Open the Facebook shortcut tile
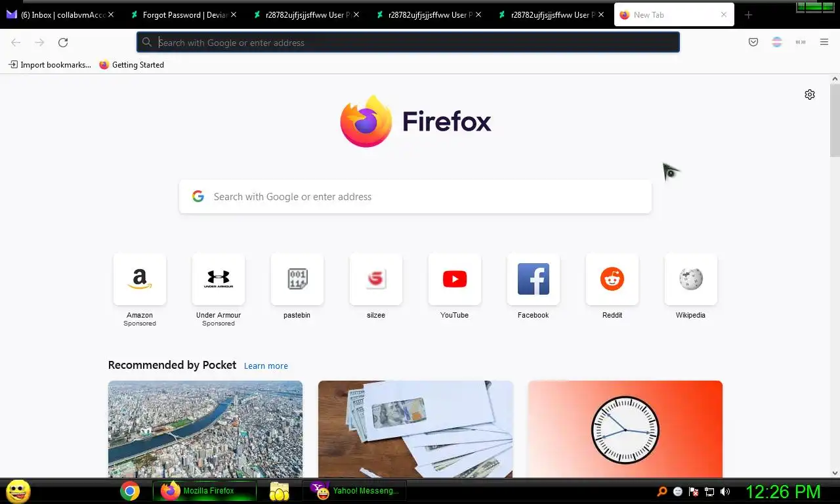Viewport: 840px width, 504px height. coord(534,280)
